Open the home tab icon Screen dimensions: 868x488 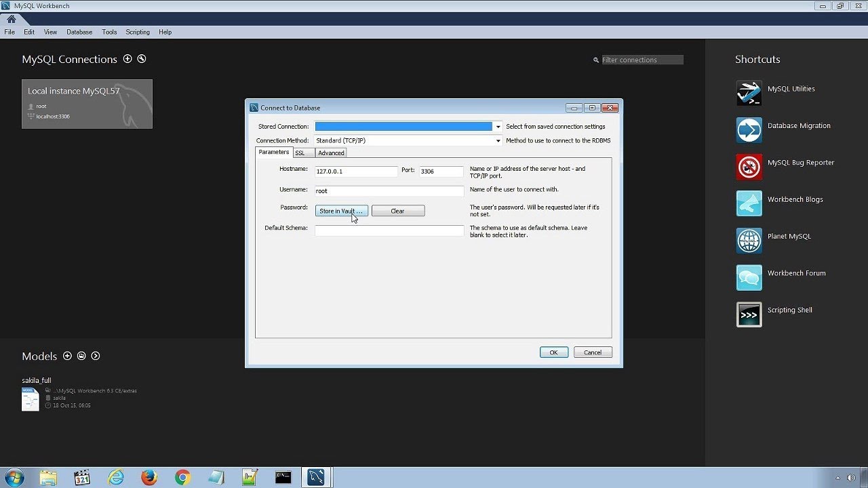tap(11, 19)
